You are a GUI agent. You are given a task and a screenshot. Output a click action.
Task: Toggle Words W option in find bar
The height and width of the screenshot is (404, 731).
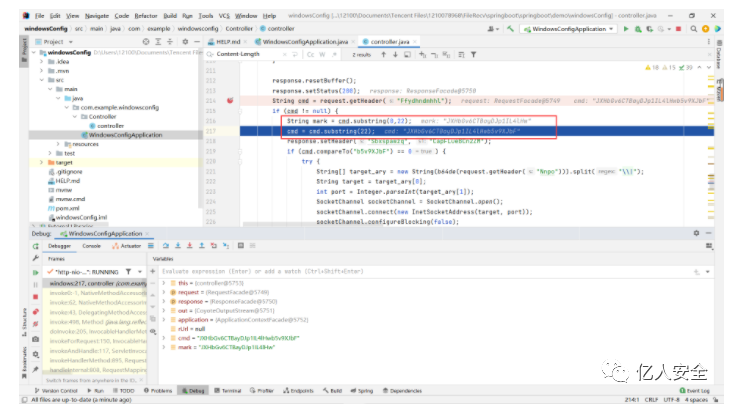[322, 55]
